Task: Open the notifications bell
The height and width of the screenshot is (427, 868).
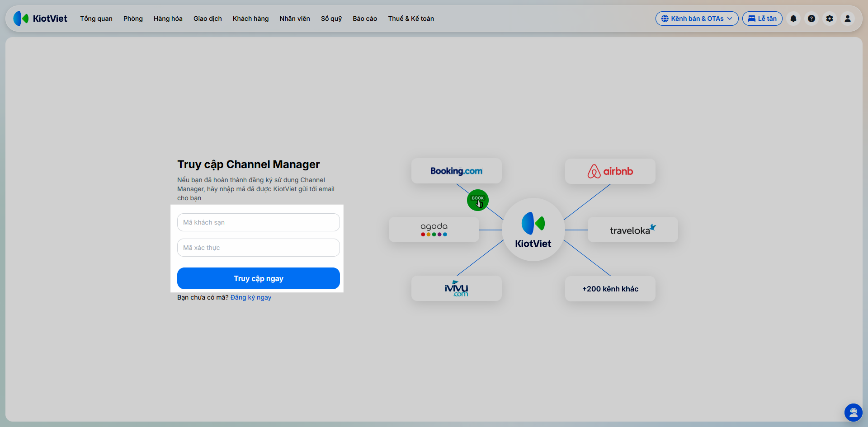Action: pos(793,19)
